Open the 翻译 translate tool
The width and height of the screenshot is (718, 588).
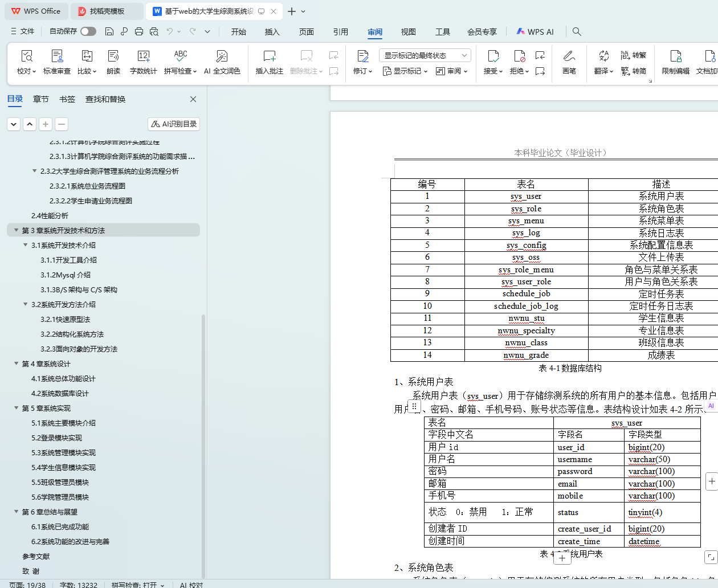tap(603, 62)
